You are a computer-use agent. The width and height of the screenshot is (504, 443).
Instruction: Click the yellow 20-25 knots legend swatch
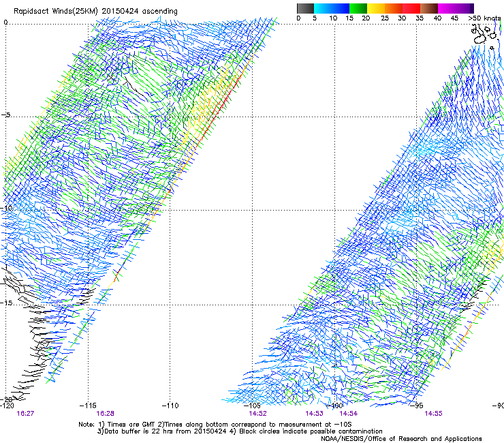coord(376,8)
